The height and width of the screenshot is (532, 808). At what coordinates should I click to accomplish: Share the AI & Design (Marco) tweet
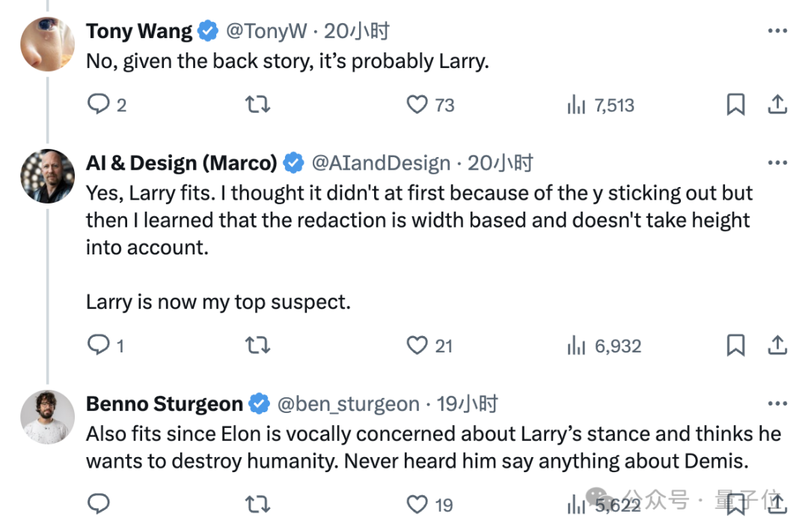778,345
